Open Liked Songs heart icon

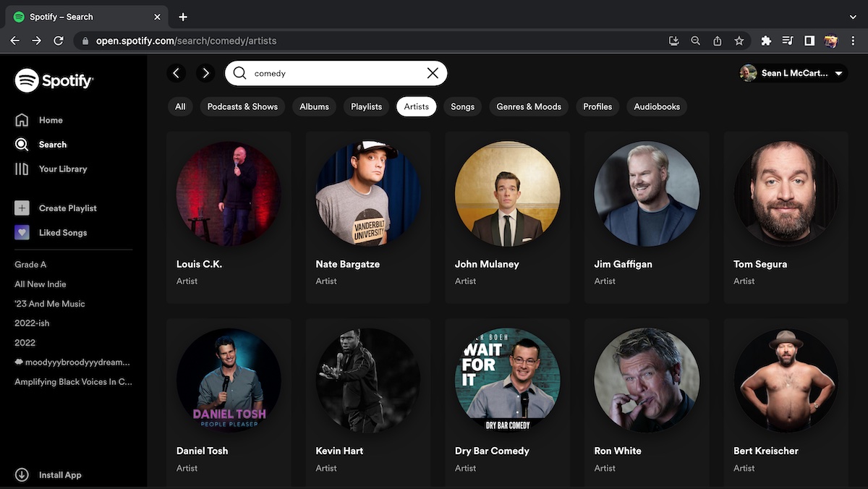22,233
